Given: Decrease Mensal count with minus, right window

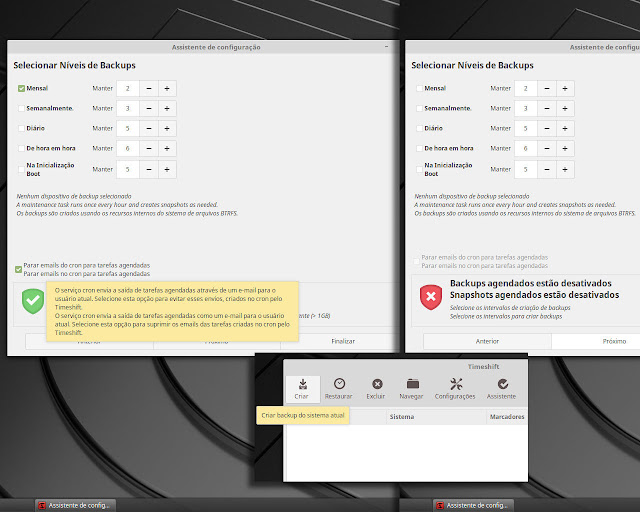Looking at the screenshot, I should (547, 88).
